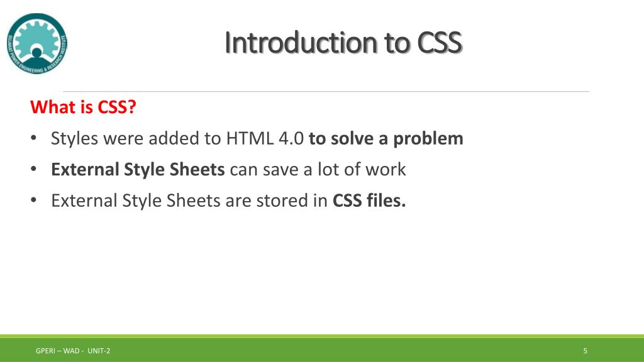This screenshot has height=362, width=644.
Task: Select the 'External Style Sheets' bold phrase
Action: (x=138, y=169)
